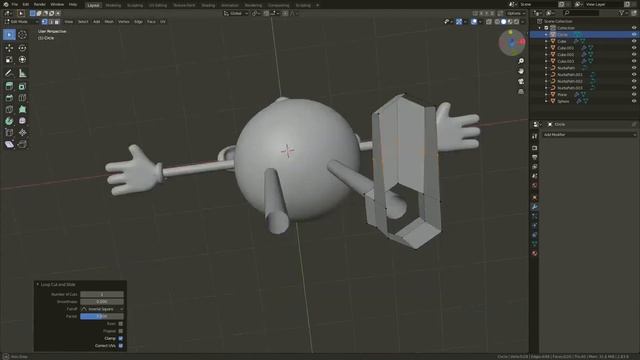This screenshot has height=360, width=640.
Task: Switch perspective/orthographic view with the grid gizmo
Action: [x=521, y=92]
